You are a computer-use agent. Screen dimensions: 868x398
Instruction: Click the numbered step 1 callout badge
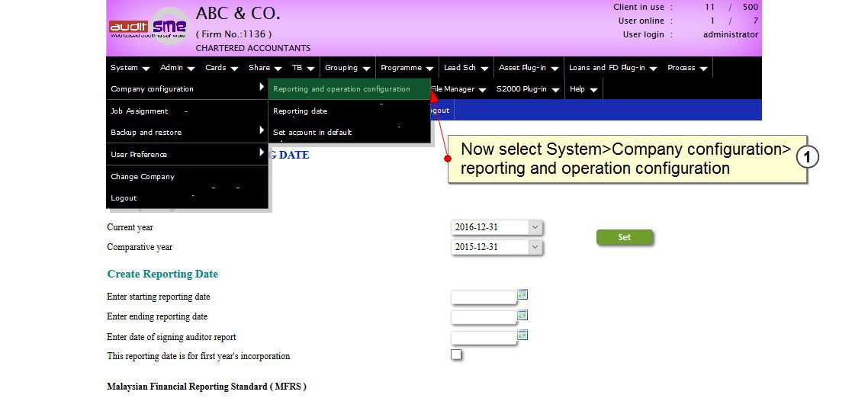[x=807, y=157]
